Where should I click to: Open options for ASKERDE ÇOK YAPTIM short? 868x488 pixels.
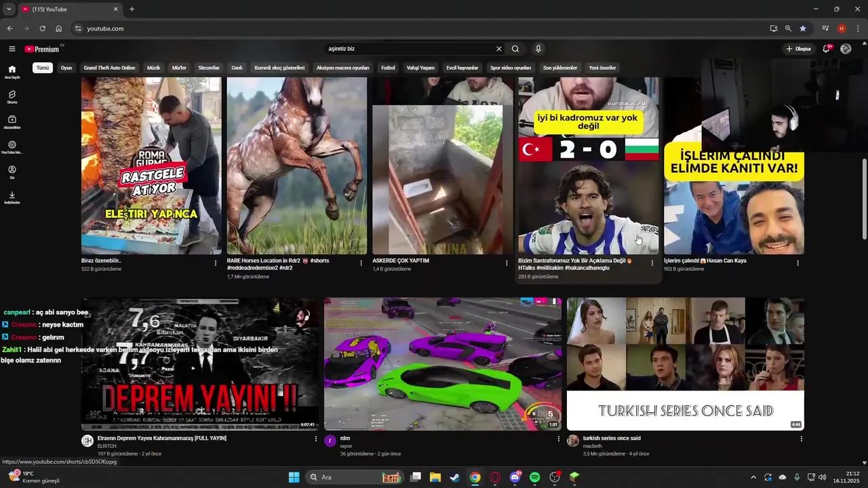pyautogui.click(x=507, y=263)
